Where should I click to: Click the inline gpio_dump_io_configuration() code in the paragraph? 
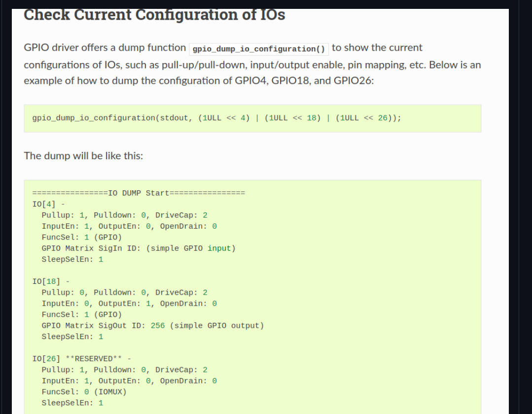point(259,49)
